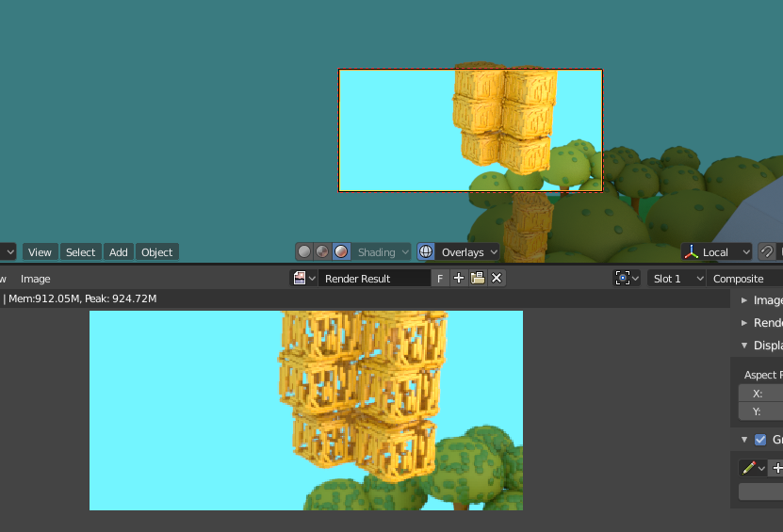The height and width of the screenshot is (532, 783).
Task: Collapse the Grease Pencil panel triangle
Action: [x=744, y=440]
